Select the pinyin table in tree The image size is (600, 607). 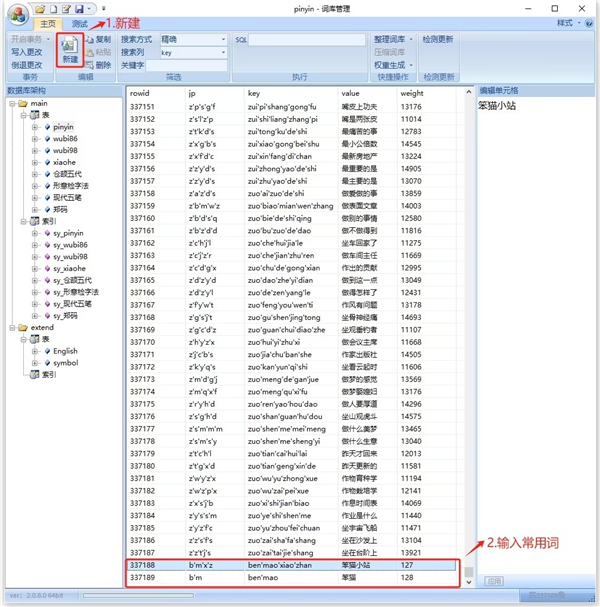point(63,128)
